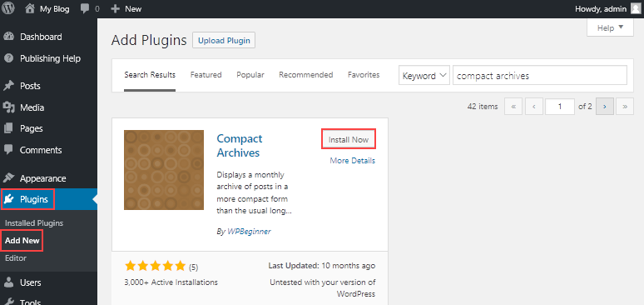Open the Compact Archives plugin thumbnail
This screenshot has width=644, height=305.
pos(164,170)
